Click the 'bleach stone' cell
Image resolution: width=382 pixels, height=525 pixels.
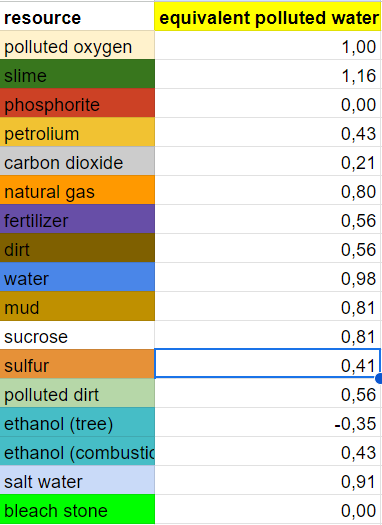77,510
